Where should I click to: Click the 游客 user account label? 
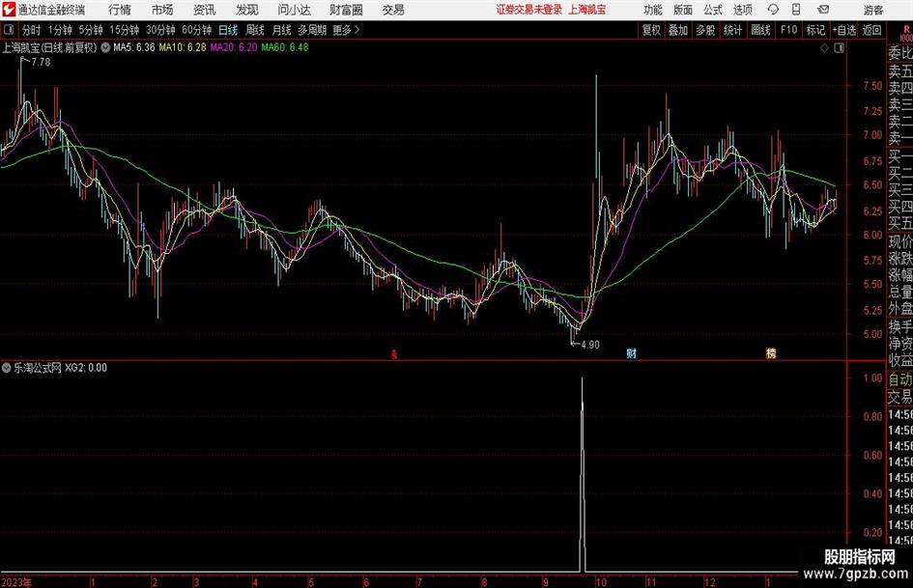pyautogui.click(x=872, y=10)
